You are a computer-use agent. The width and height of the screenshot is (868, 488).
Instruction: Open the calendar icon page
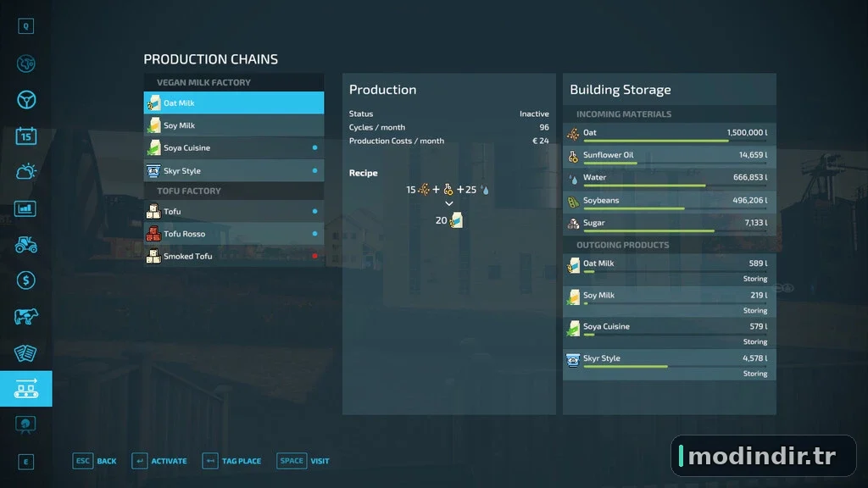[26, 136]
